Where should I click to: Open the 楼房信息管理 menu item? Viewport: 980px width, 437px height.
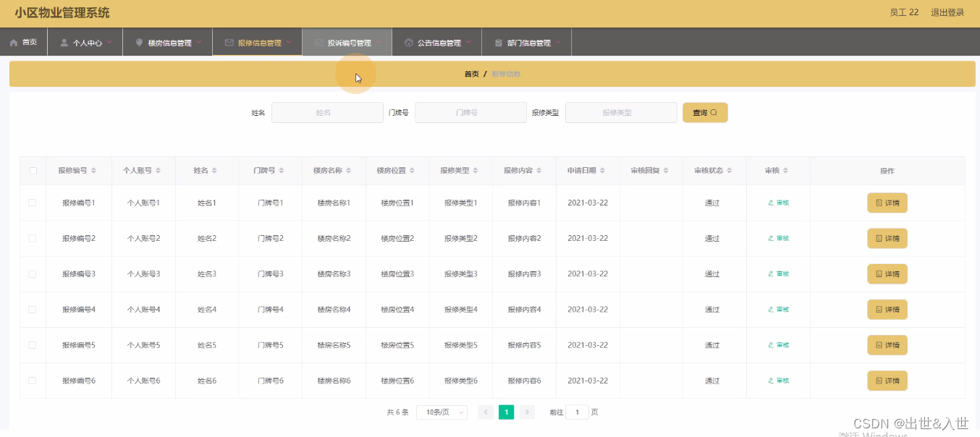coord(168,43)
